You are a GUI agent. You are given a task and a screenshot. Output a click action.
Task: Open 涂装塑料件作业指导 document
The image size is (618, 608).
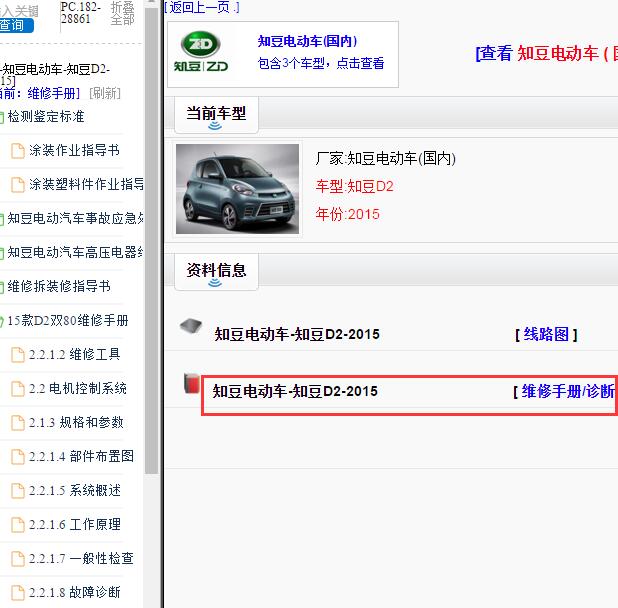pos(86,184)
